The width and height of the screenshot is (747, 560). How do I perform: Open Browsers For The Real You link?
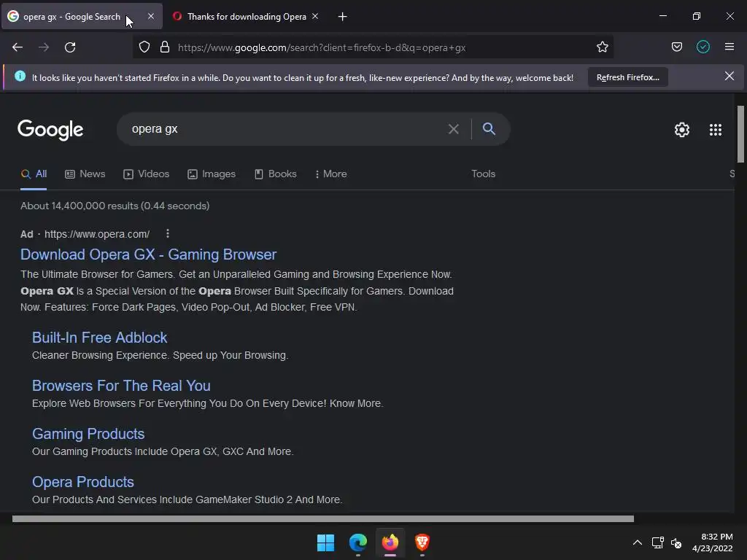tap(121, 386)
